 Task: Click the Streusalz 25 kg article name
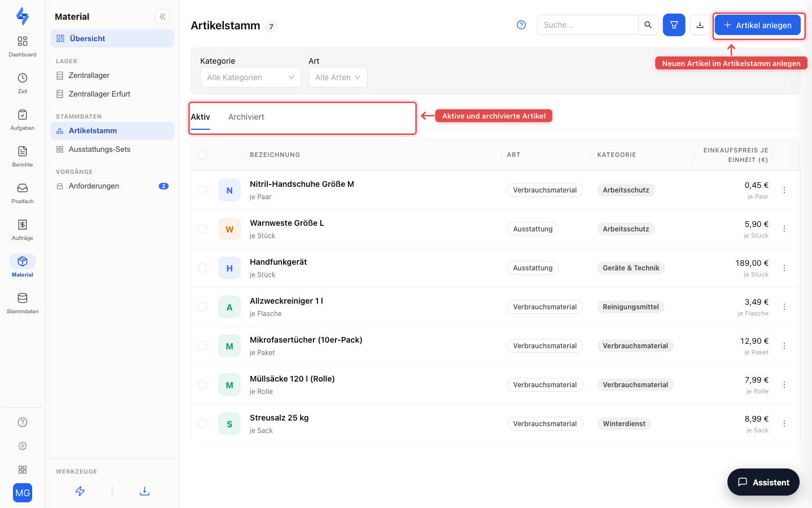[x=279, y=418]
